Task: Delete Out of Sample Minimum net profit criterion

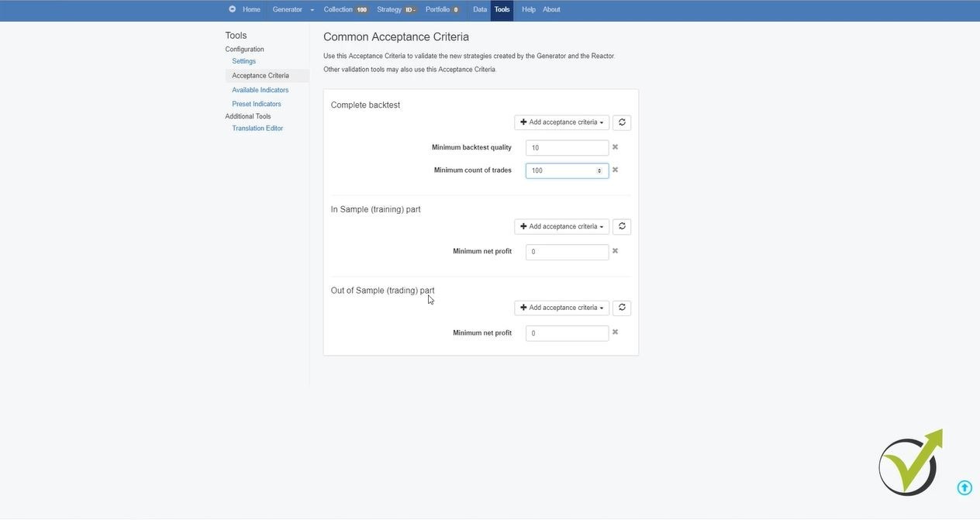Action: (x=615, y=332)
